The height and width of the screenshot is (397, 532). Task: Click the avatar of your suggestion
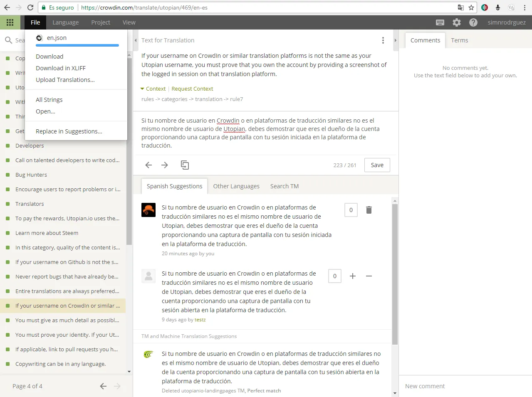148,210
